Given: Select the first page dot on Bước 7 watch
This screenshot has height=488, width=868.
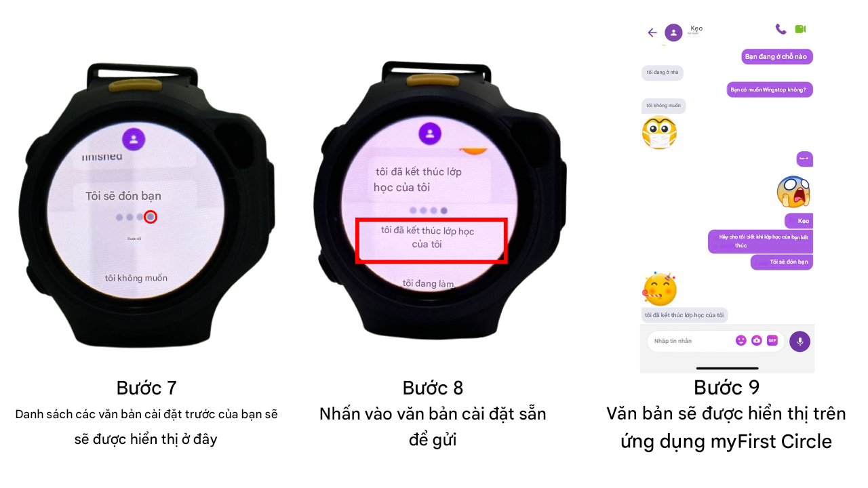Looking at the screenshot, I should pos(119,218).
